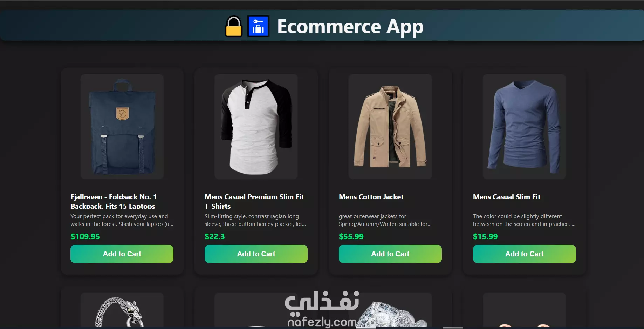Screen dimensions: 644x329
Task: Open the Mens Casual Slim Fit title
Action: (507, 197)
